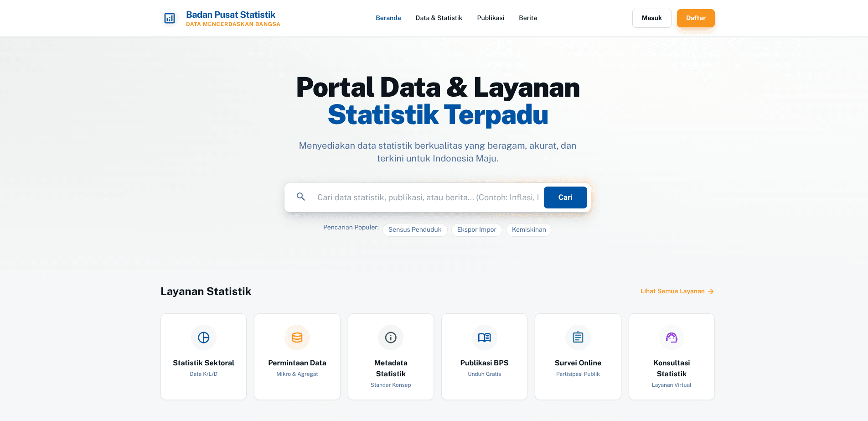The width and height of the screenshot is (868, 421).
Task: Click the arrow next to Lihat Semua Layanan
Action: point(710,291)
